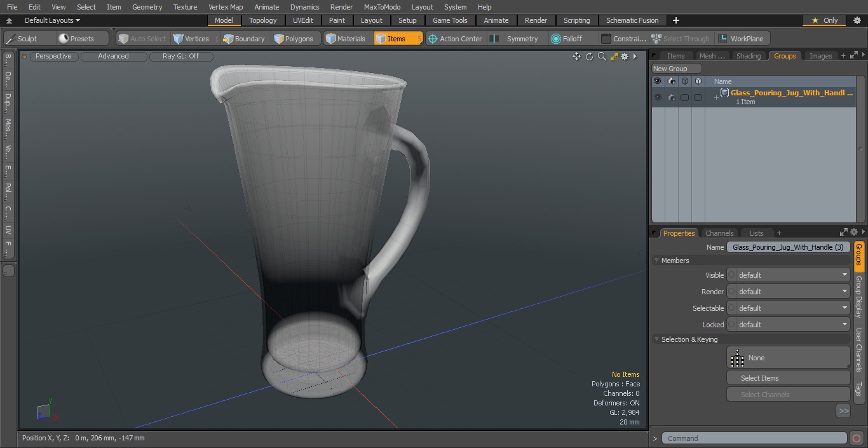868x448 pixels.
Task: Open the Constraints options
Action: point(624,39)
